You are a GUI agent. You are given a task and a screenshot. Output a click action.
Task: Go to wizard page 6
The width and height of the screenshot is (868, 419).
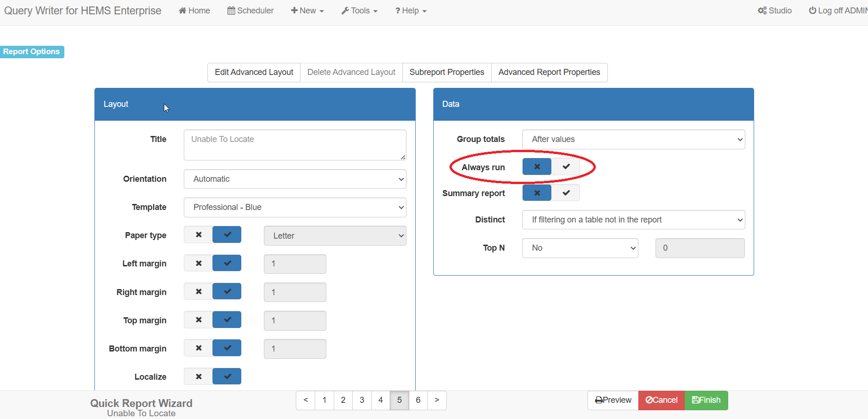point(418,401)
